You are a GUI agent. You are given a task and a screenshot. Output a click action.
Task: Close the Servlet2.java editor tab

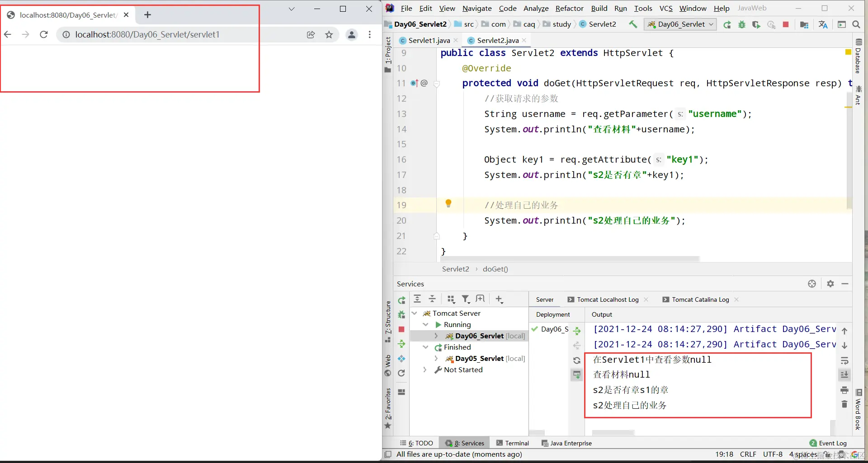pos(524,40)
